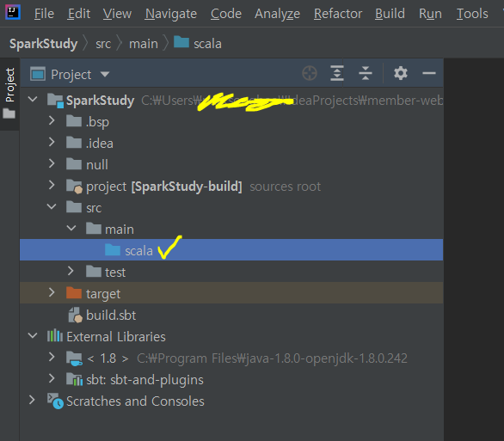Collapse the main folder
504x441 pixels.
click(x=71, y=229)
